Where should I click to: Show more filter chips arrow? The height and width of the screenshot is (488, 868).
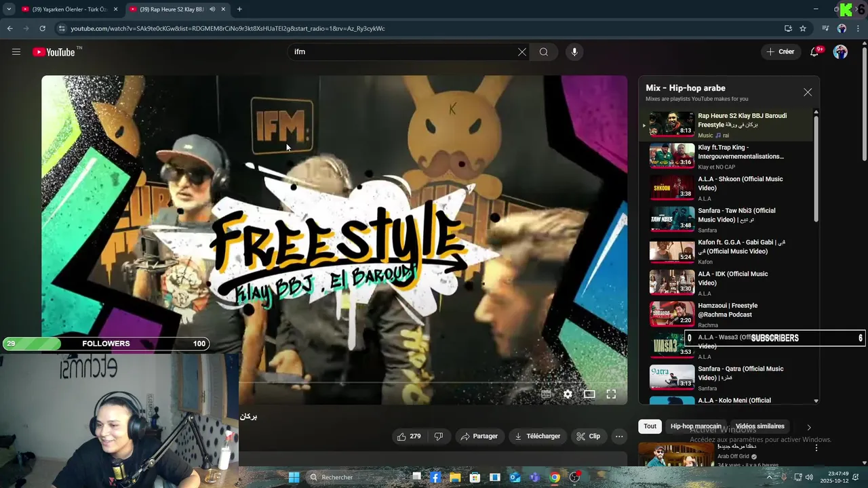[808, 427]
